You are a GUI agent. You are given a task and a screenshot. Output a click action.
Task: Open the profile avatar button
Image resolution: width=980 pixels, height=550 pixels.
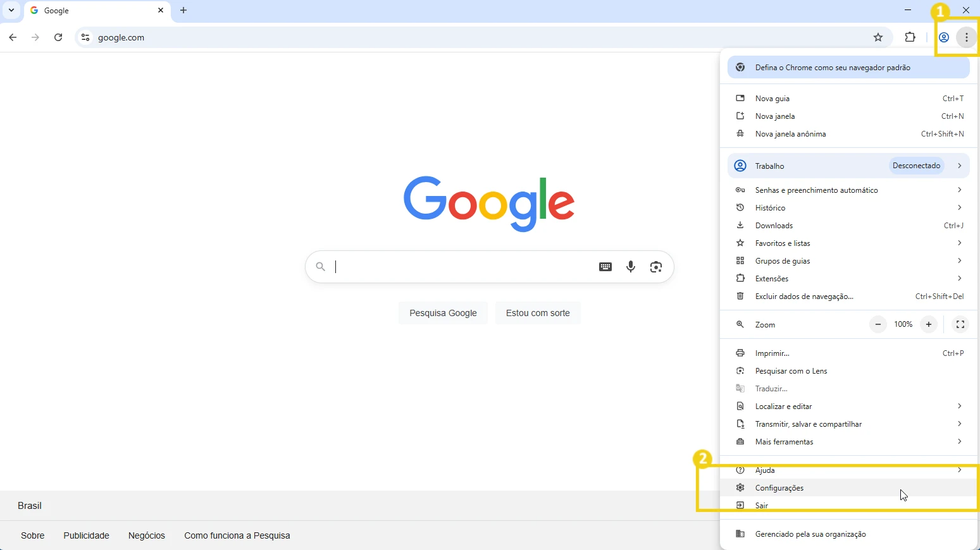[x=944, y=37]
